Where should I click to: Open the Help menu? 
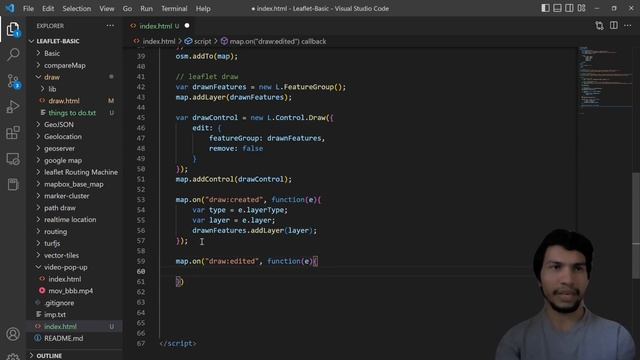[203, 8]
